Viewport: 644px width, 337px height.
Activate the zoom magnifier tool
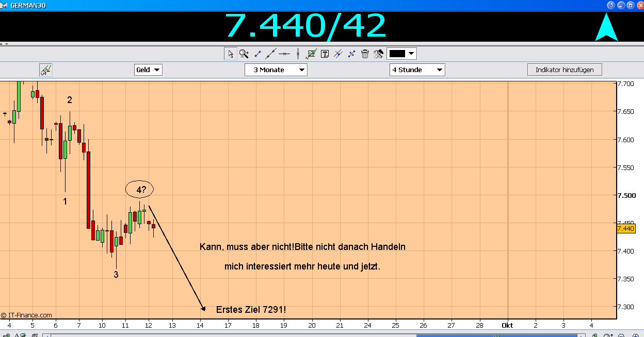244,54
